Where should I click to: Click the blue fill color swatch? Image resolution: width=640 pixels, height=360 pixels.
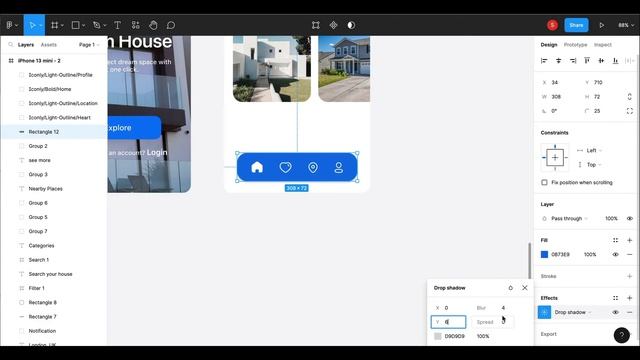544,254
